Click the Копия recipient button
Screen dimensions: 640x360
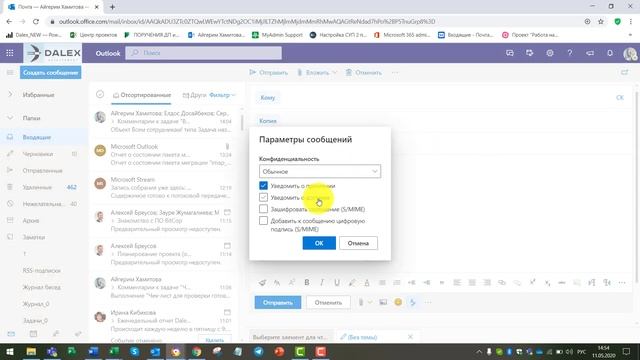pyautogui.click(x=268, y=121)
